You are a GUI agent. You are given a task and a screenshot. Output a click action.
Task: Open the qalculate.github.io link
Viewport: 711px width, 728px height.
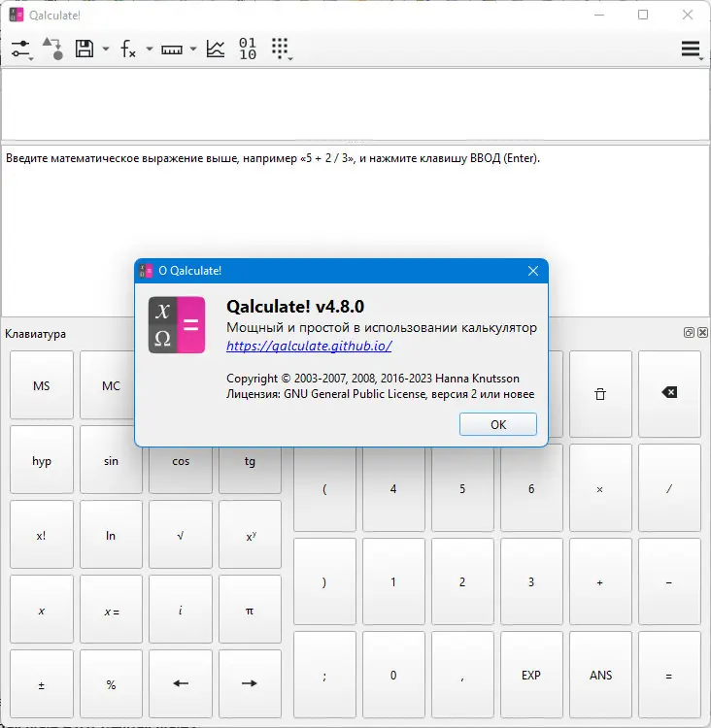point(309,346)
